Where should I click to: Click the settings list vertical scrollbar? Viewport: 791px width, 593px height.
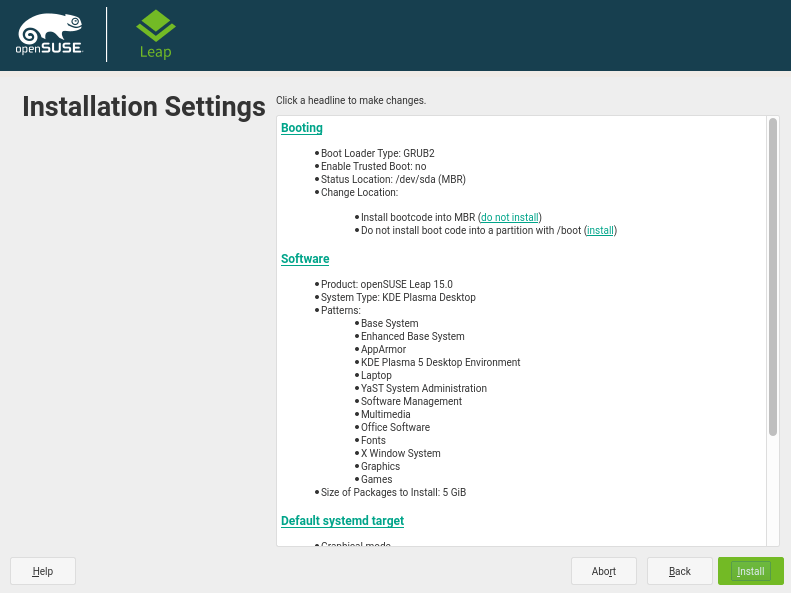point(773,277)
